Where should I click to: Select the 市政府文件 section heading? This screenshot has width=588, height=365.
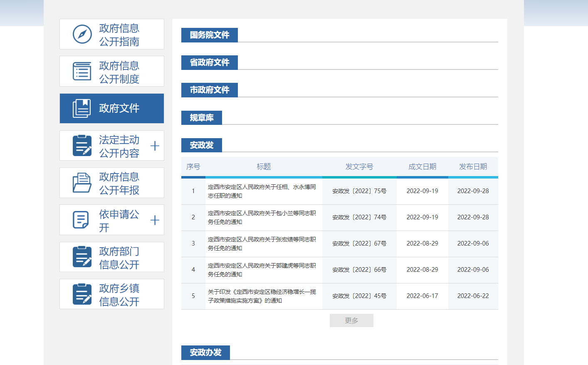coord(210,90)
